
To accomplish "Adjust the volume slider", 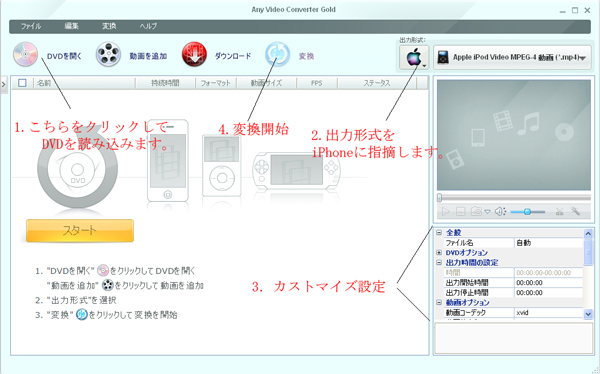I will [x=528, y=211].
